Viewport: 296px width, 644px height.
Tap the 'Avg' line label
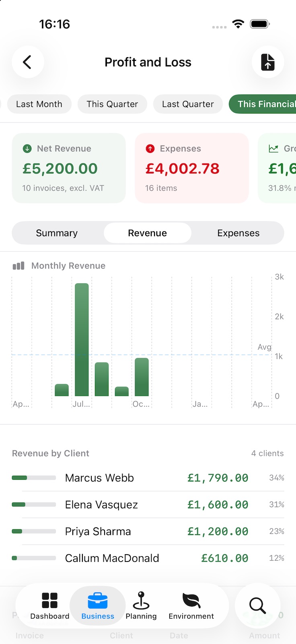coord(264,347)
